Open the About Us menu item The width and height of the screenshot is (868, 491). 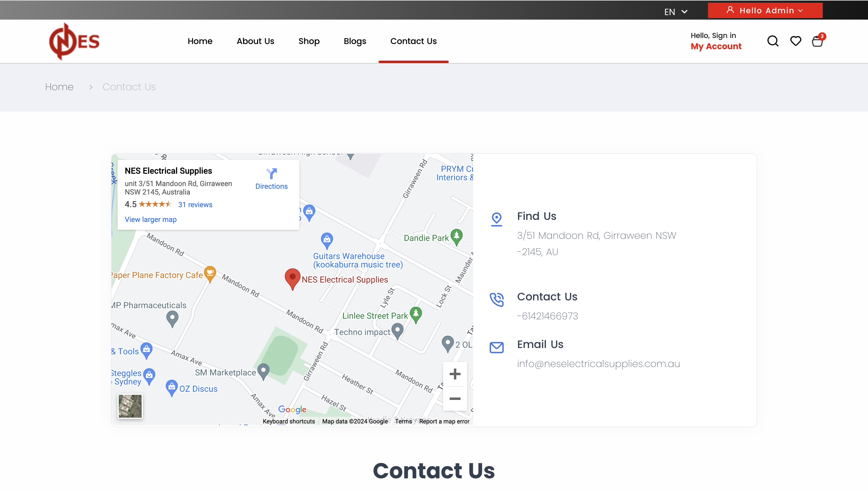pyautogui.click(x=255, y=41)
